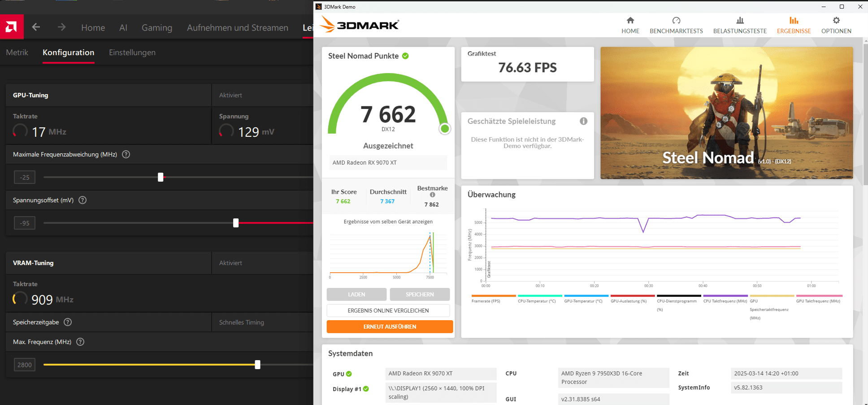Click the 2800 max frequency field
This screenshot has height=405, width=868.
(25, 365)
